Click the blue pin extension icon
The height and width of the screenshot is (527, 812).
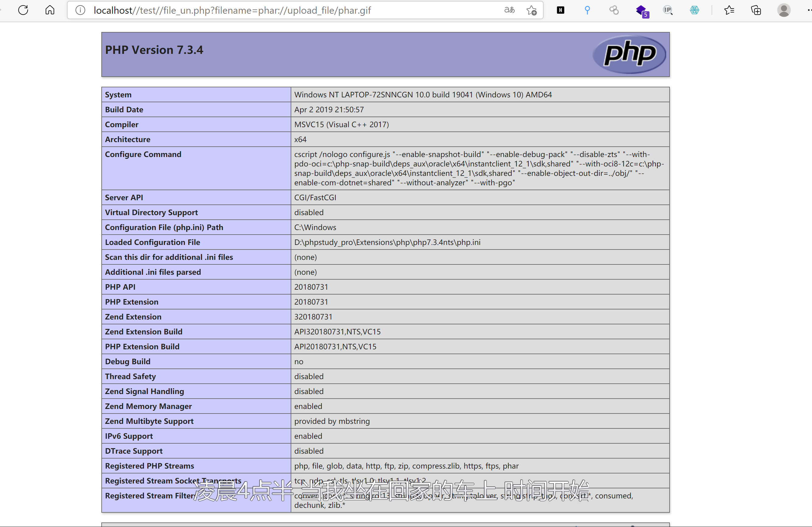pyautogui.click(x=587, y=10)
